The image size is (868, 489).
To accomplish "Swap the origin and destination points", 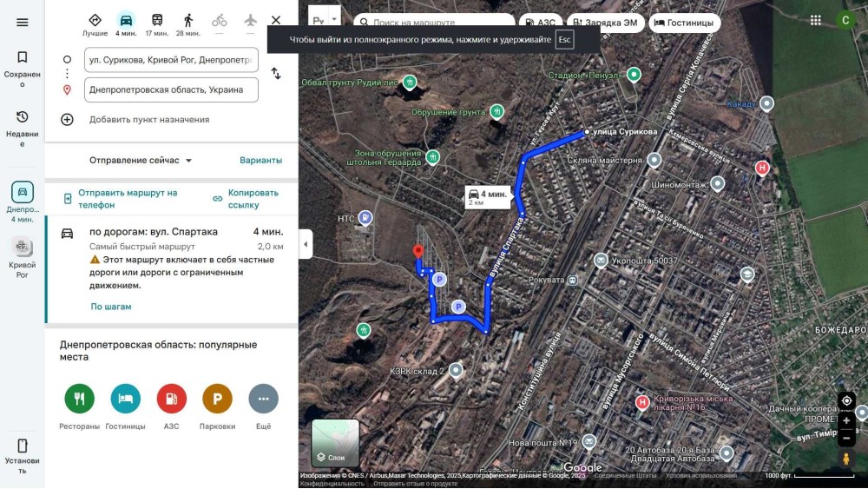I will point(276,74).
